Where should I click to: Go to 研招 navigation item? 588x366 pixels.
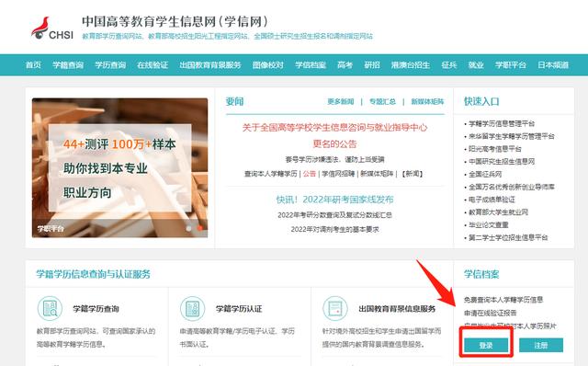(372, 65)
